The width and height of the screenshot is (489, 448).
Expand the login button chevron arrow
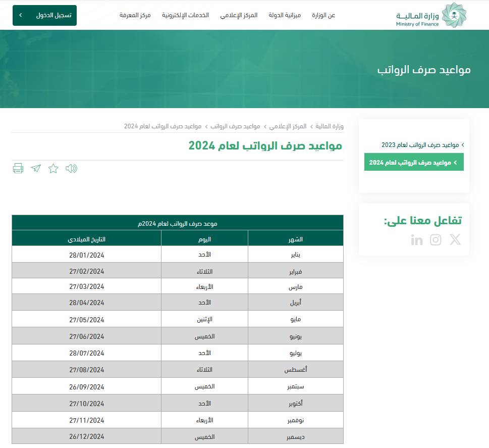pyautogui.click(x=20, y=15)
